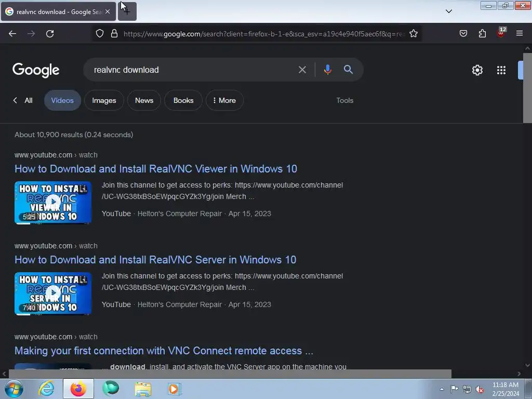Open the Save to Pocket icon
Viewport: 532px width, 399px height.
463,34
